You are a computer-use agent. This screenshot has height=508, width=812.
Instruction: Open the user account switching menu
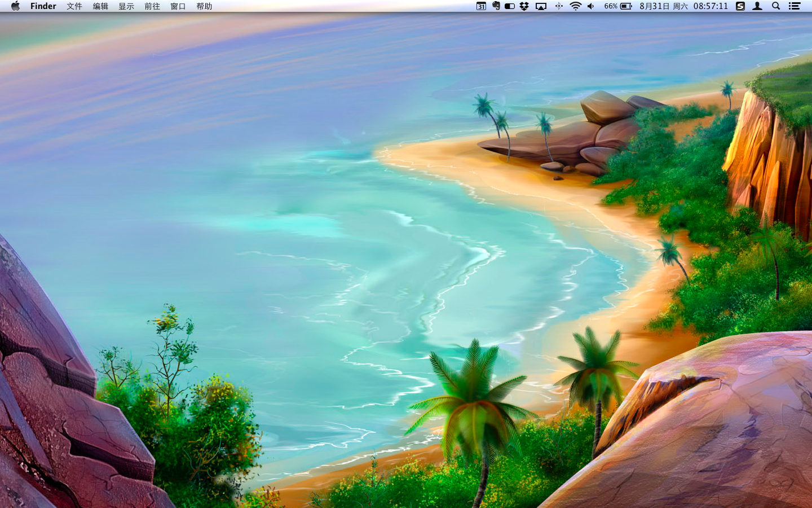click(758, 6)
